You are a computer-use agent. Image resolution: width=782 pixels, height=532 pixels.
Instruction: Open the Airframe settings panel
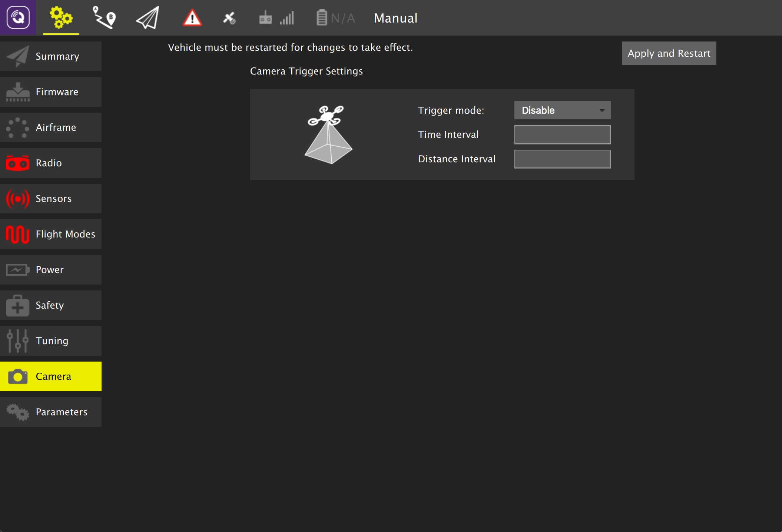[x=50, y=127]
